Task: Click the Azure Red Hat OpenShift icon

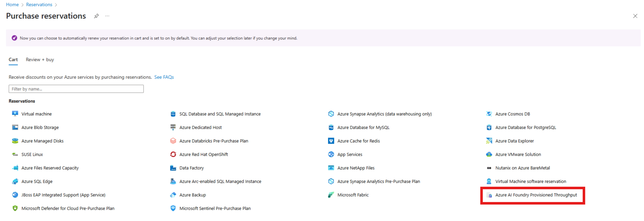Action: click(173, 154)
